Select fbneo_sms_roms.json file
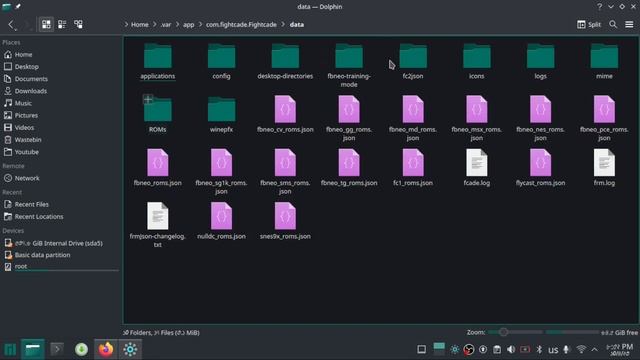This screenshot has width=640, height=360. (285, 172)
